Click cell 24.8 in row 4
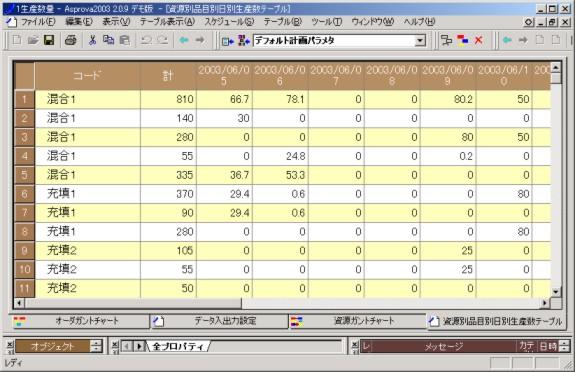The width and height of the screenshot is (575, 372). click(x=280, y=156)
